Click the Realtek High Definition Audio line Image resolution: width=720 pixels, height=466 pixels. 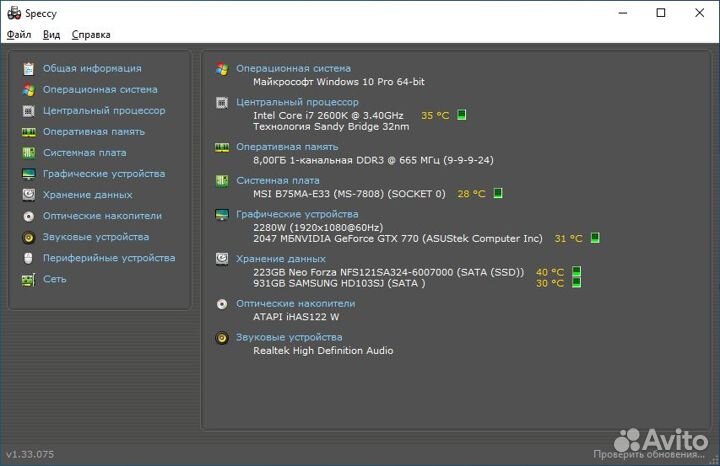point(323,351)
